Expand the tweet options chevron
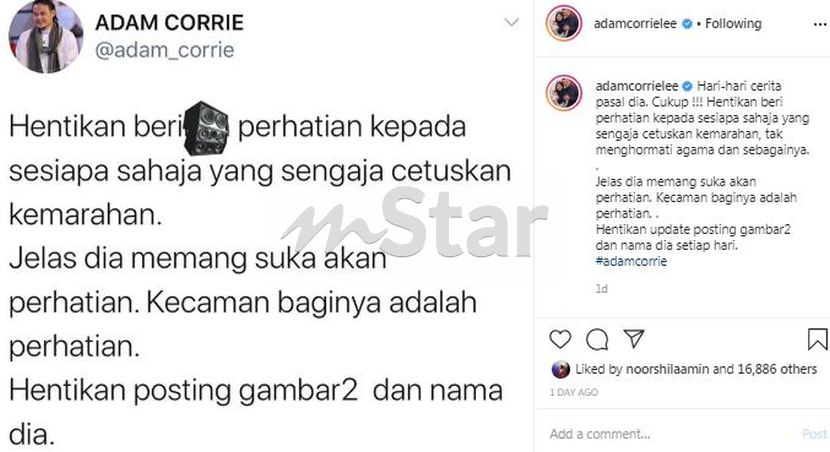The width and height of the screenshot is (830, 452). (x=511, y=22)
